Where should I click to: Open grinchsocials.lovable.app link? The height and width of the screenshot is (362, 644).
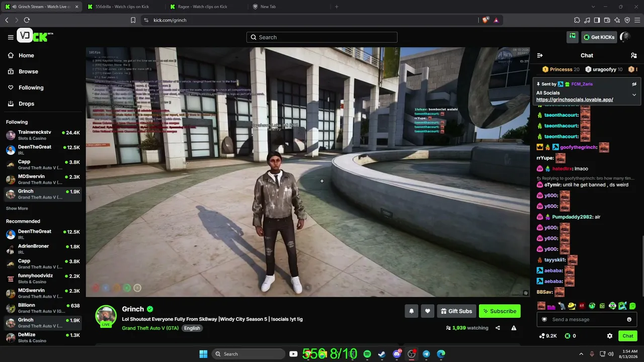(575, 100)
